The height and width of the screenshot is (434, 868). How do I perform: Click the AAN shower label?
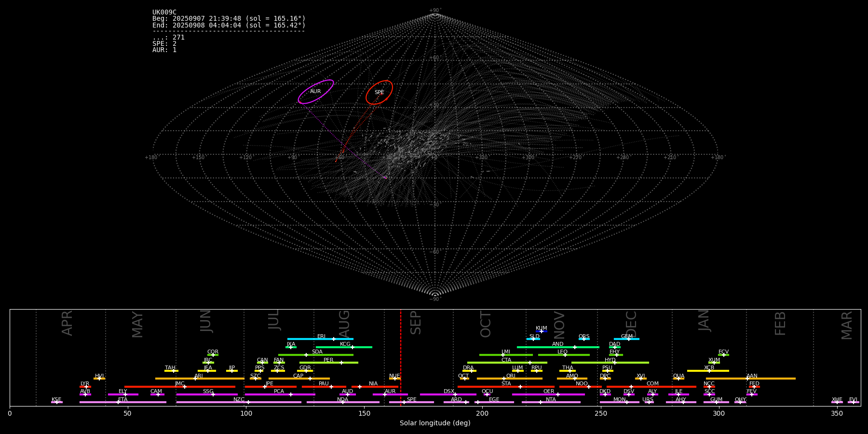click(752, 376)
